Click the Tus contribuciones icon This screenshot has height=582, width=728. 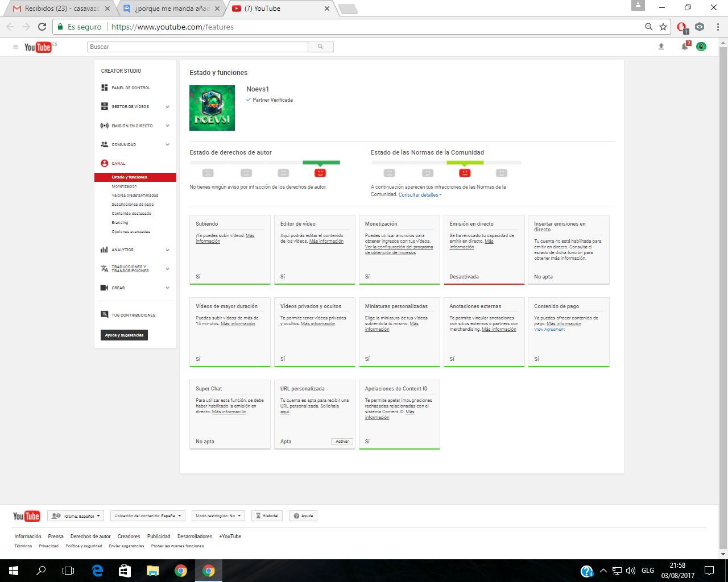104,314
